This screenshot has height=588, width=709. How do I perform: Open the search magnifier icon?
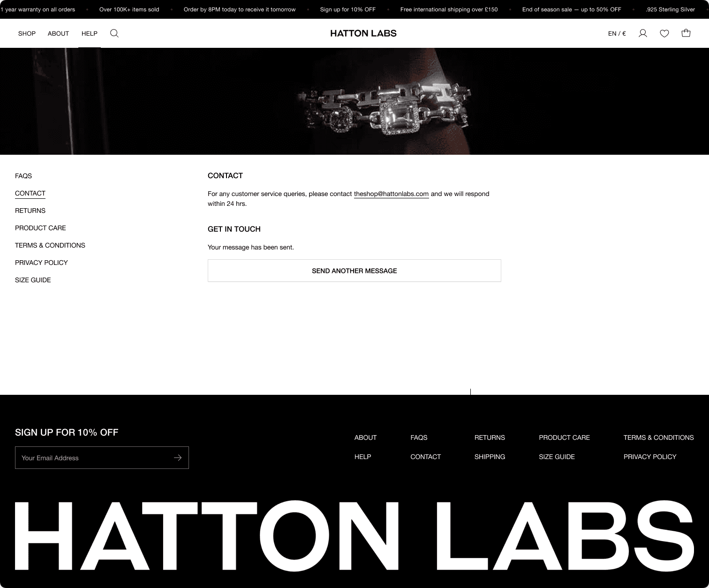coord(114,33)
